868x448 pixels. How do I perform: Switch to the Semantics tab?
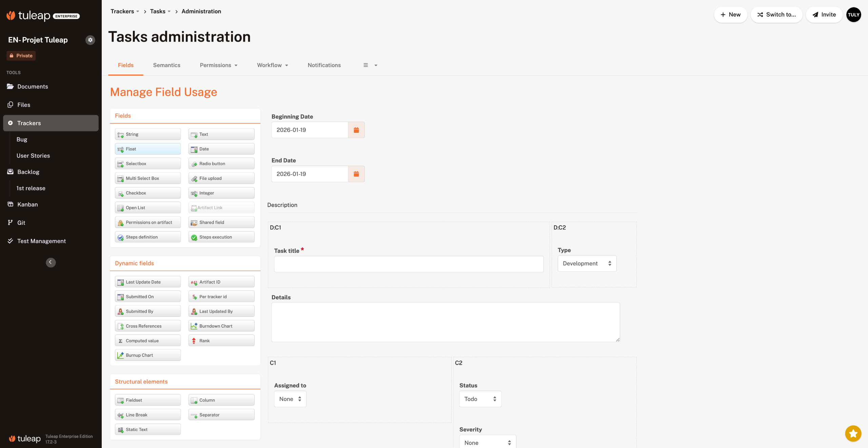[x=166, y=65]
